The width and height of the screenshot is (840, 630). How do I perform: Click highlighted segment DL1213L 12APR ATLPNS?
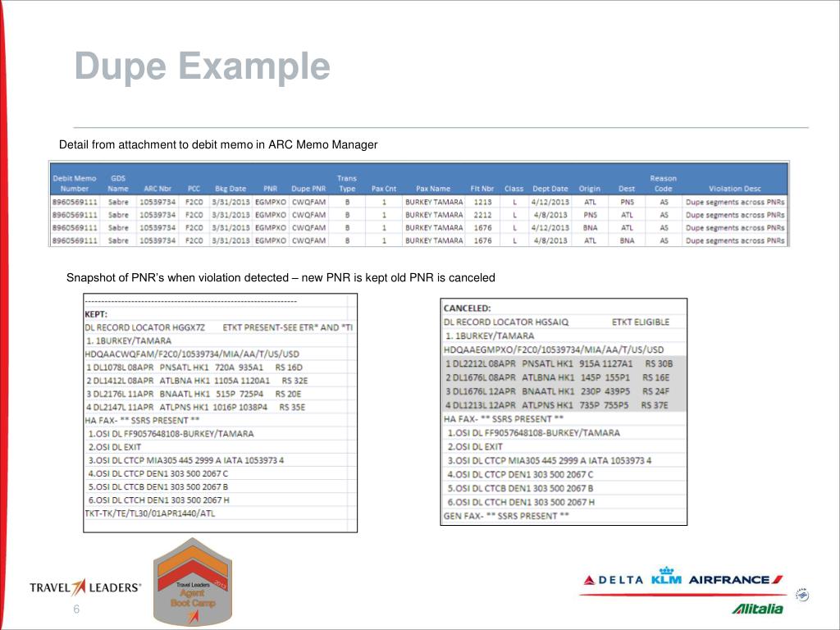[x=557, y=405]
